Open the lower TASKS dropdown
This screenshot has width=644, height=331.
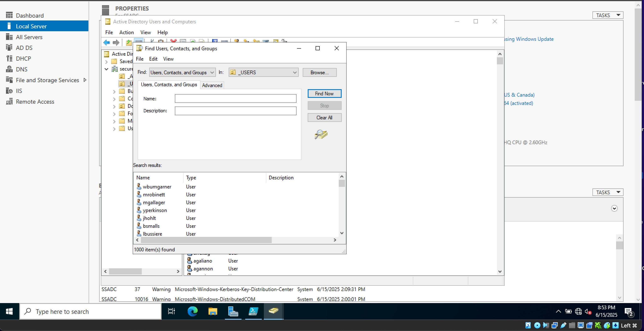[608, 192]
